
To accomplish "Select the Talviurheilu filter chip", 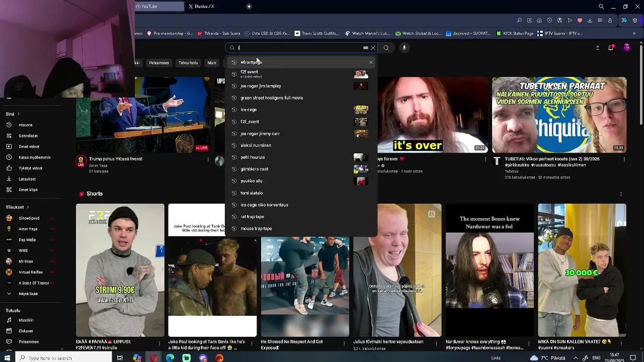I will [188, 63].
